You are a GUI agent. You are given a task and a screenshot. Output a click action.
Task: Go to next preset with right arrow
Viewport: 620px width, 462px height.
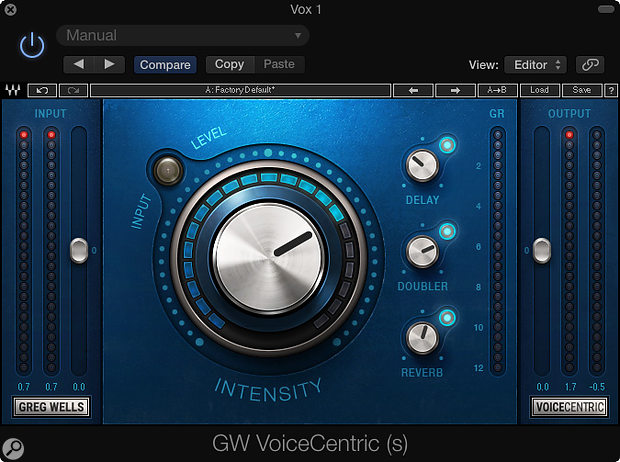pos(110,64)
